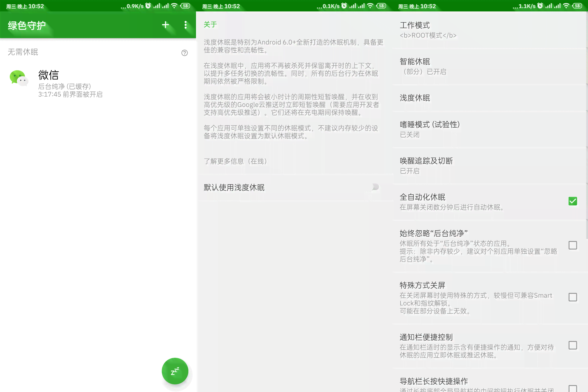Tap the 无需休眠 section label
The image size is (588, 392).
23,52
